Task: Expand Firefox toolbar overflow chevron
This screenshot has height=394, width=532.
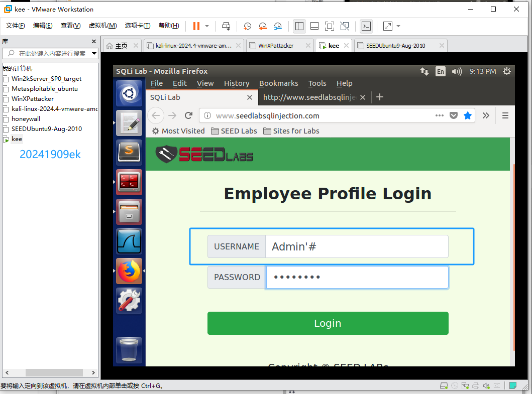Action: [x=486, y=115]
